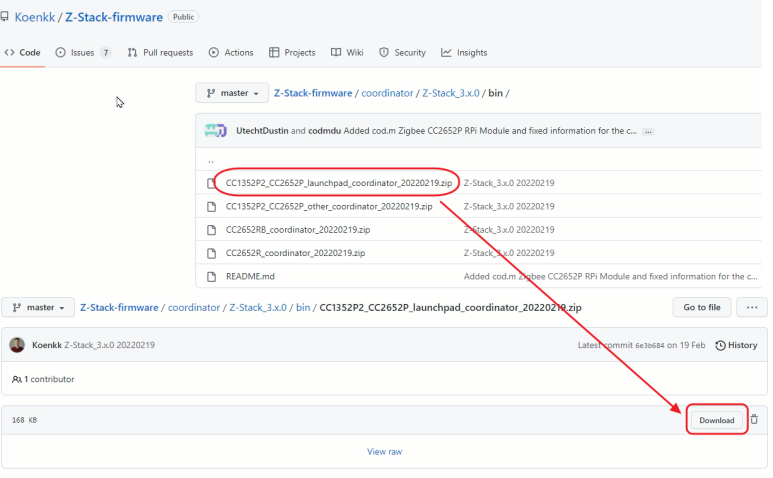This screenshot has width=773, height=478.
Task: Click coordinator in the upper breadcrumb
Action: [387, 93]
